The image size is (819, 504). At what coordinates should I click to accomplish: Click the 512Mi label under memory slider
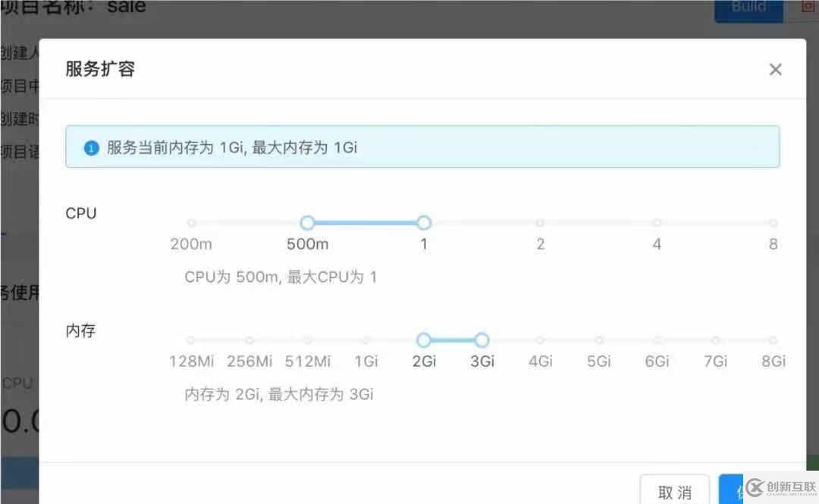click(308, 361)
